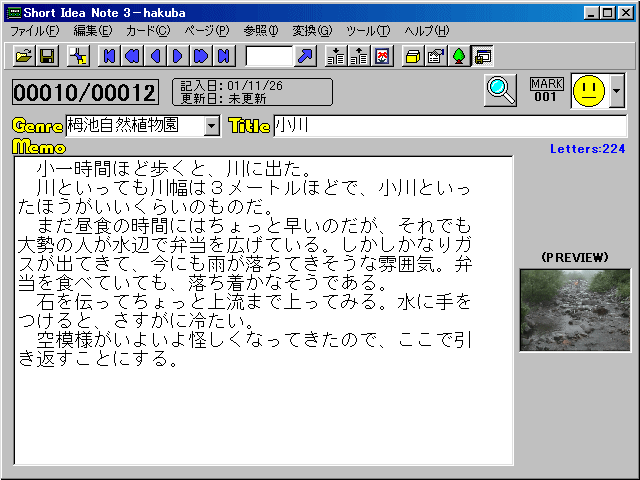This screenshot has height=480, width=640.
Task: Click the 記入日 date info box
Action: pos(252,92)
